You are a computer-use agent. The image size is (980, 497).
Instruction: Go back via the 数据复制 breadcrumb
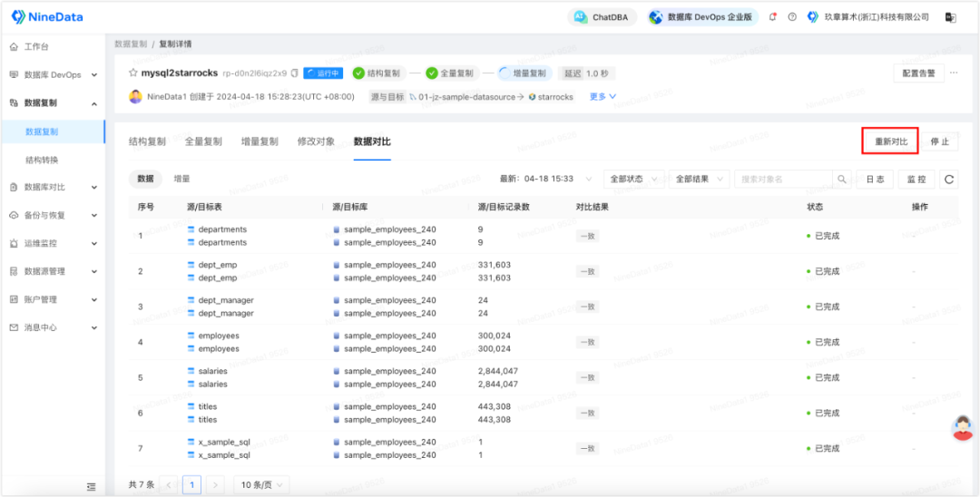click(x=131, y=44)
